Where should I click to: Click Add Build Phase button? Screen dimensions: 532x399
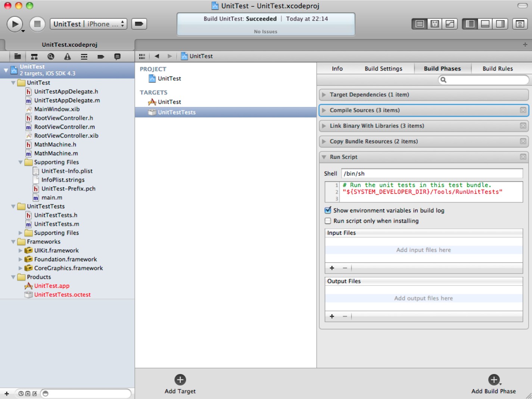tap(494, 384)
